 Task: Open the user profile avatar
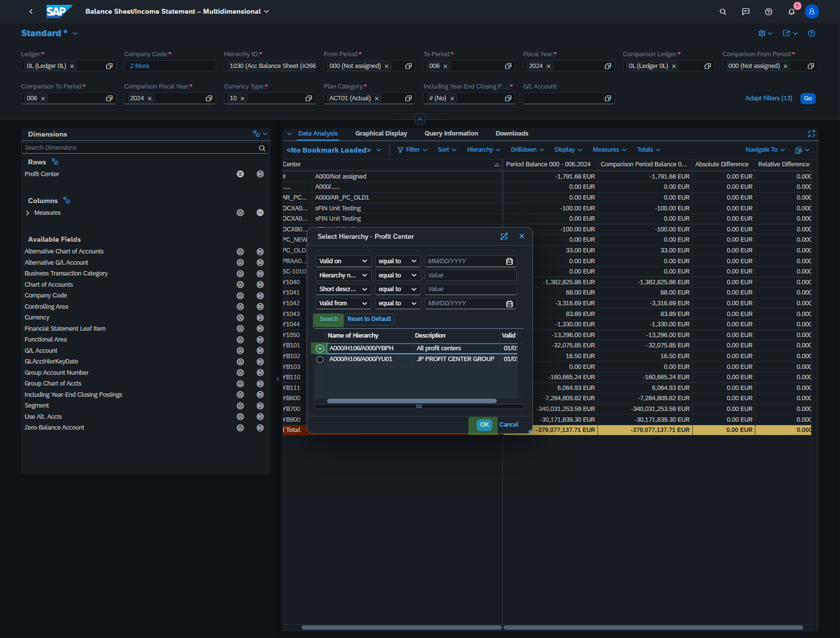pos(812,11)
